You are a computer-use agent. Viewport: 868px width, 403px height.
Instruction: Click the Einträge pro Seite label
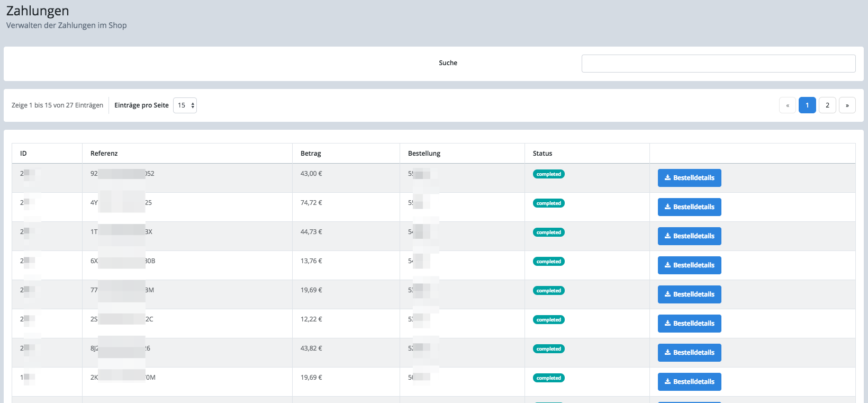click(141, 105)
